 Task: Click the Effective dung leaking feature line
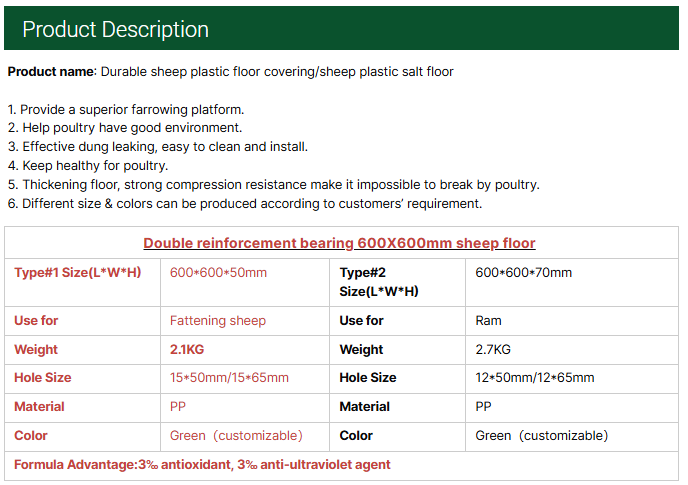point(157,147)
